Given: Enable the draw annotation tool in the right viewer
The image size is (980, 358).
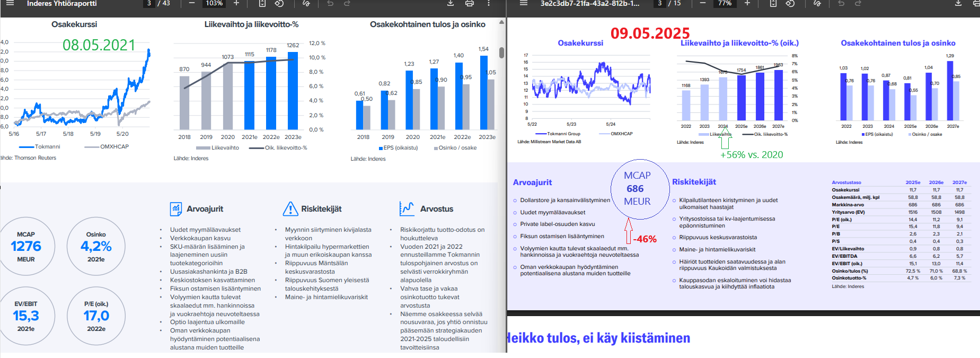Looking at the screenshot, I should [x=817, y=3].
